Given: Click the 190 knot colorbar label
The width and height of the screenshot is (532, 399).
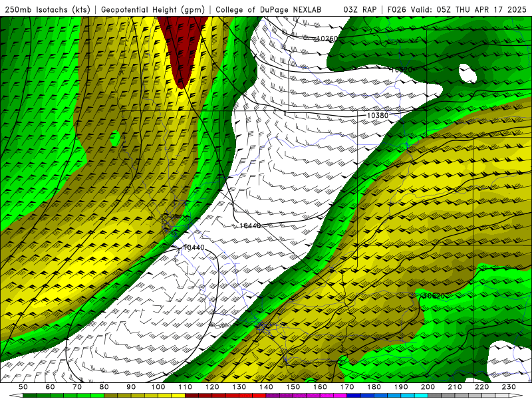Looking at the screenshot, I should [x=401, y=387].
